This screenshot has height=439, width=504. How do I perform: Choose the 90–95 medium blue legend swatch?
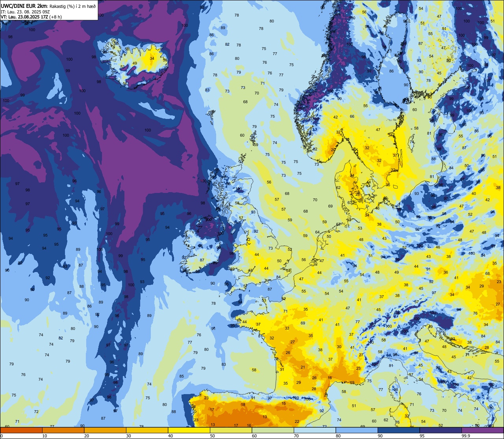(398, 430)
